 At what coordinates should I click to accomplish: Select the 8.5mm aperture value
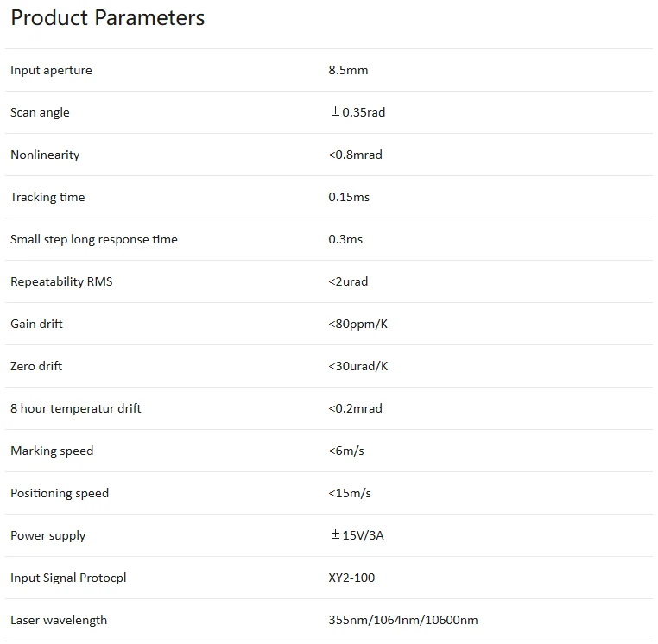[348, 70]
